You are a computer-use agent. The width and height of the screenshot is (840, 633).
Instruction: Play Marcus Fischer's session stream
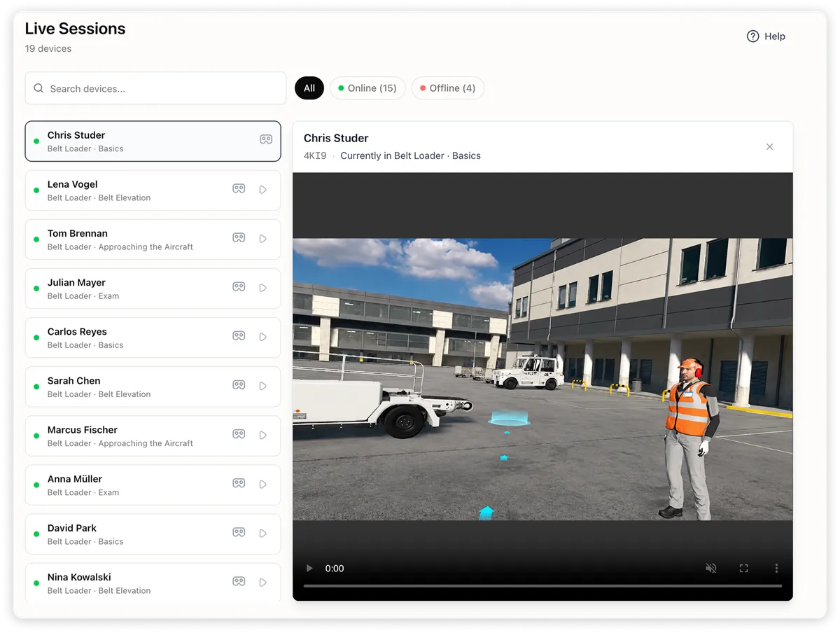tap(263, 435)
